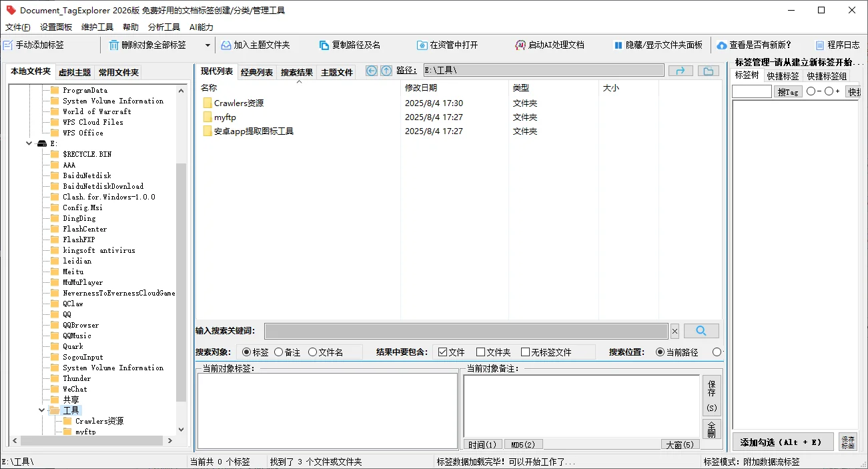Image resolution: width=868 pixels, height=469 pixels.
Task: Click the go-to-path arrow button
Action: click(x=681, y=71)
